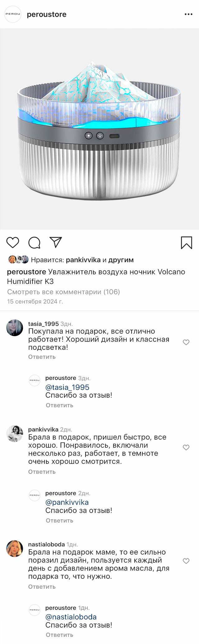Like the humidifier post with heart icon
Image resolution: width=199 pixels, height=644 pixels.
[x=13, y=242]
